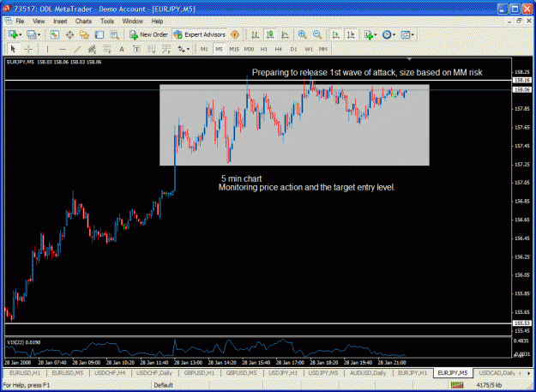Open the Charts menu
The image size is (536, 392).
[83, 21]
